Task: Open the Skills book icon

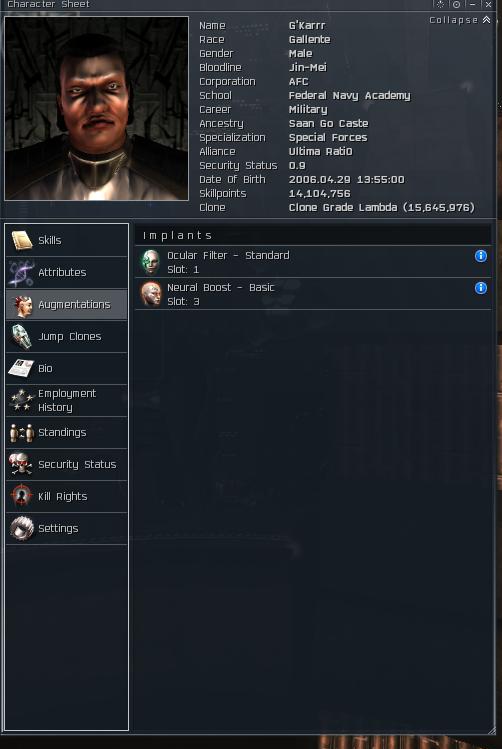Action: tap(21, 240)
